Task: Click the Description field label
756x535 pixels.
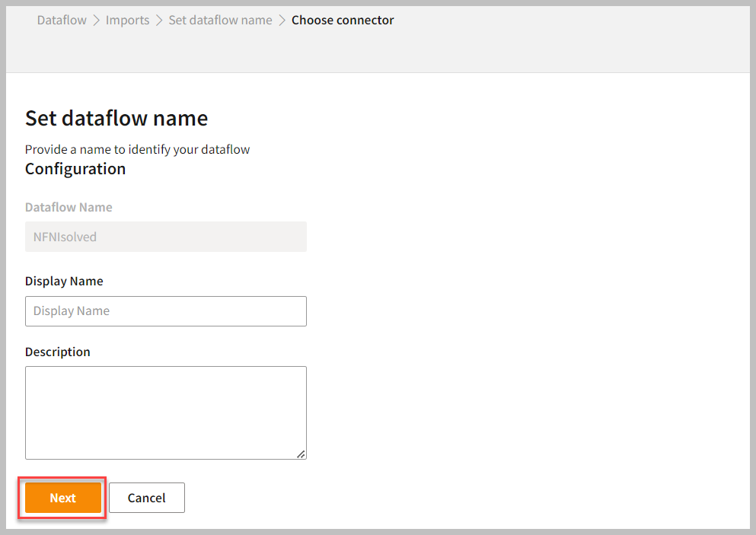Action: [x=58, y=352]
